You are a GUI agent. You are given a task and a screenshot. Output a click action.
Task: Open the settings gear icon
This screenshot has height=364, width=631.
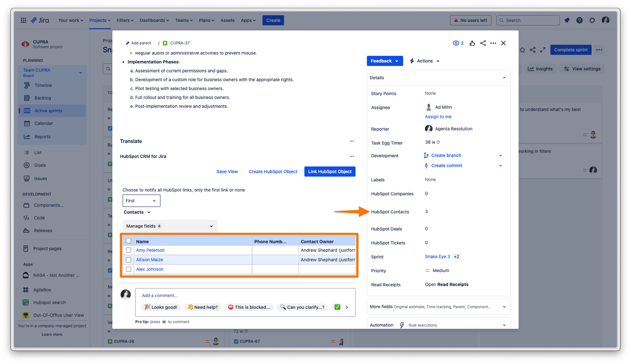click(592, 20)
